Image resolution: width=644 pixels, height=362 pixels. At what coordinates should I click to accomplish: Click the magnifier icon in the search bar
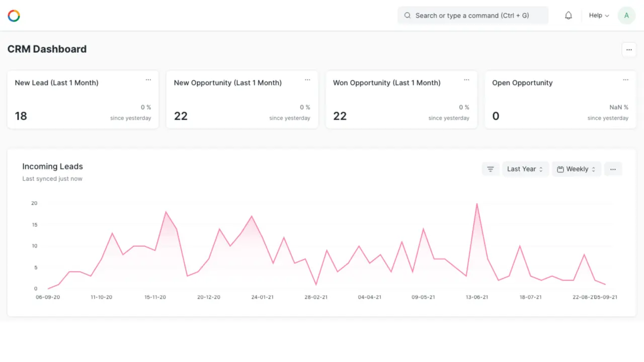408,16
